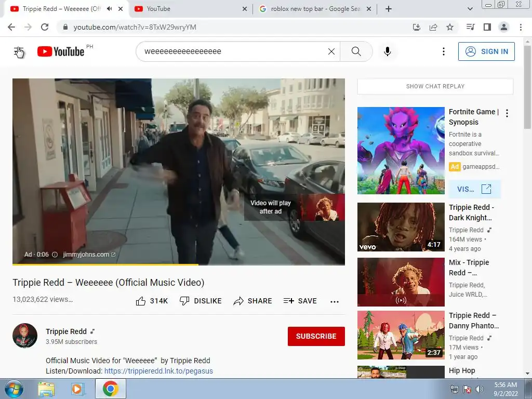Click the gameappsd... ad source link

coord(481,167)
